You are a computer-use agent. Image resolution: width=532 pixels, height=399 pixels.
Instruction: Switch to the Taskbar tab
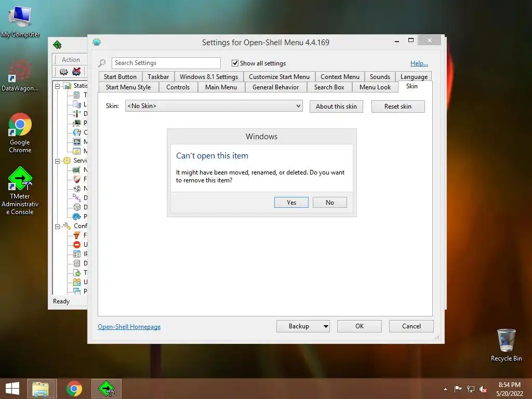[158, 77]
